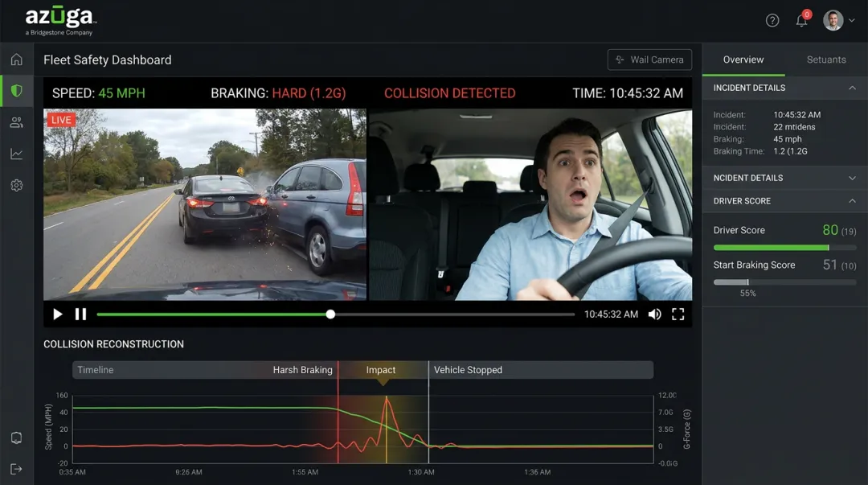
Task: Click the LIVE badge on road camera
Action: pos(61,120)
